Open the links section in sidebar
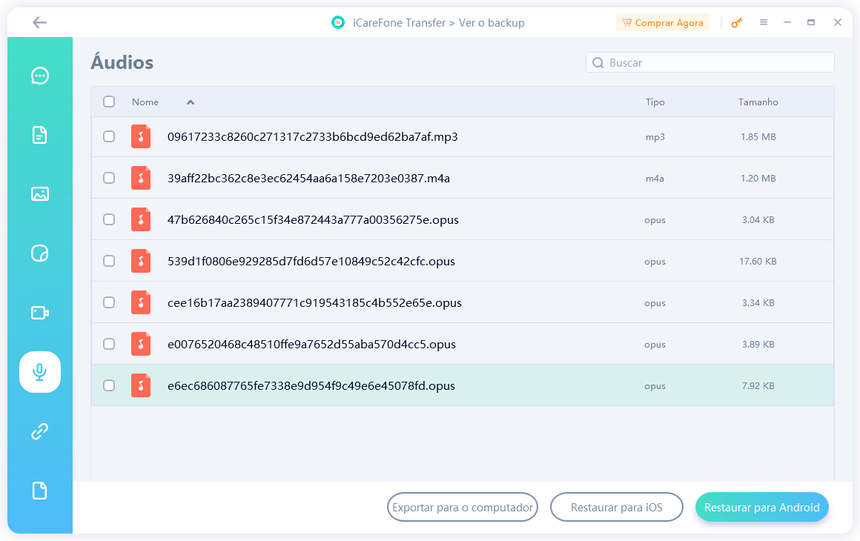The image size is (860, 541). [40, 431]
